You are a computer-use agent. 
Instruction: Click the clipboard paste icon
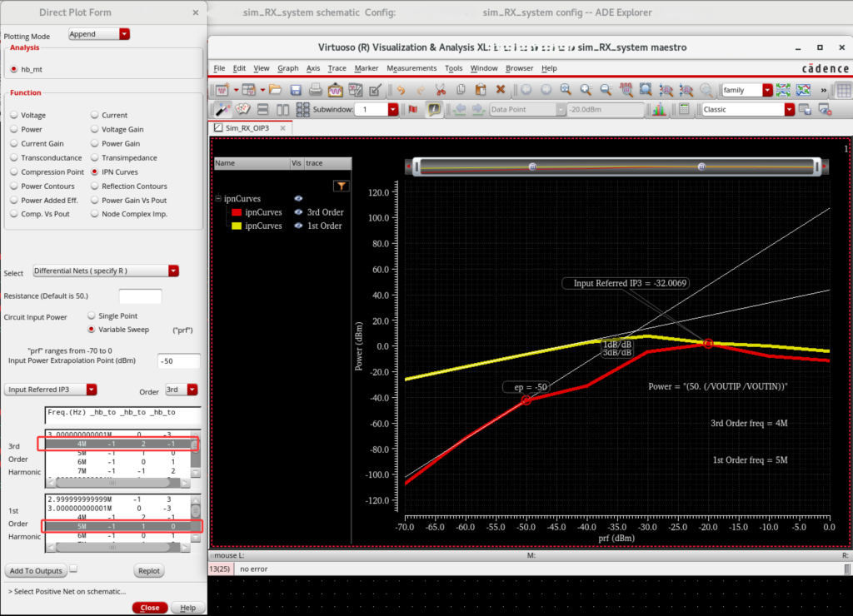click(x=481, y=90)
